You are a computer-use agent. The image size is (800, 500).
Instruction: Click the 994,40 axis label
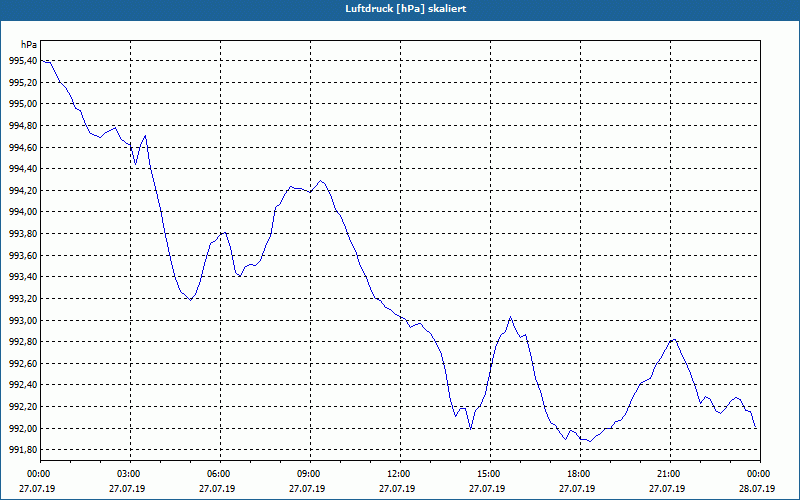pos(23,169)
